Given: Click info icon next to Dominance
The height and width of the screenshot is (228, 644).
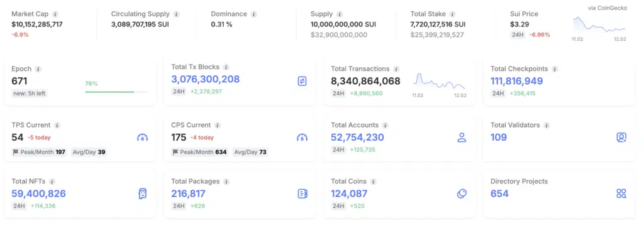Looking at the screenshot, I should coord(254,14).
